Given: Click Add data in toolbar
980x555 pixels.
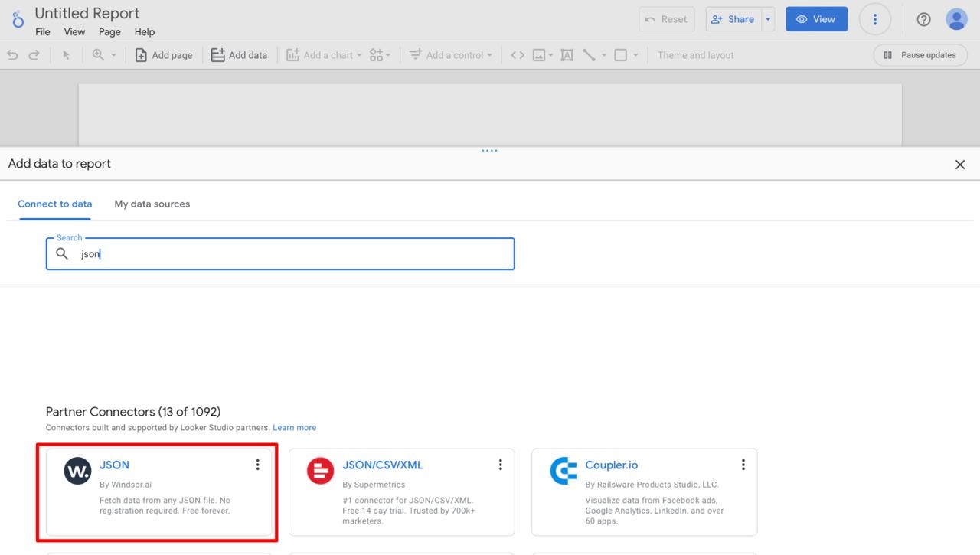Looking at the screenshot, I should pyautogui.click(x=239, y=55).
